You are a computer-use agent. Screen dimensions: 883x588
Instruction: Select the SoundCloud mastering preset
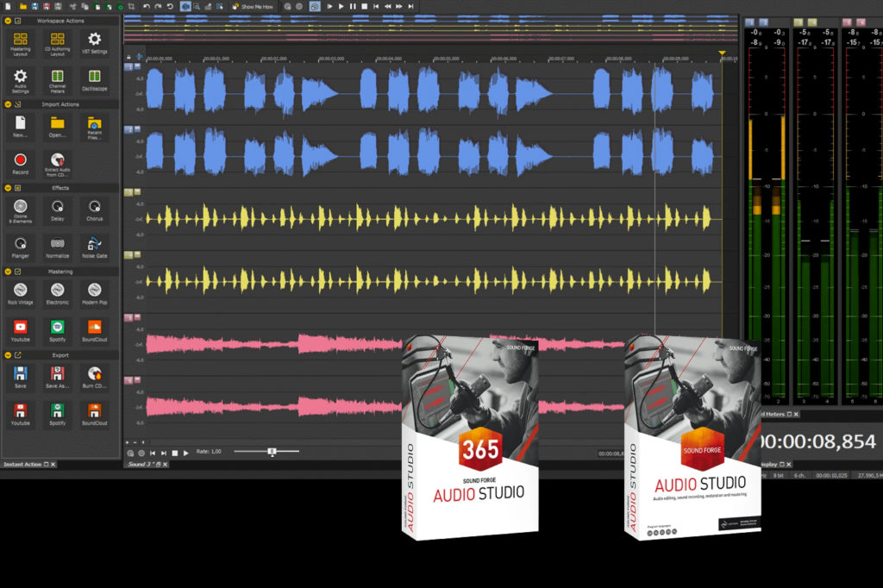[95, 331]
